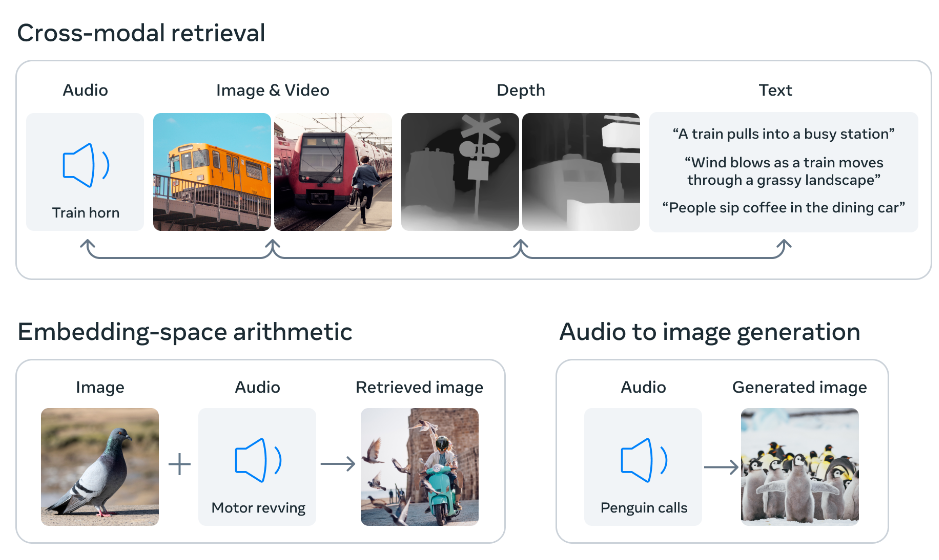Click the "Depth" label
Screen dimensions: 939x560
tap(521, 90)
